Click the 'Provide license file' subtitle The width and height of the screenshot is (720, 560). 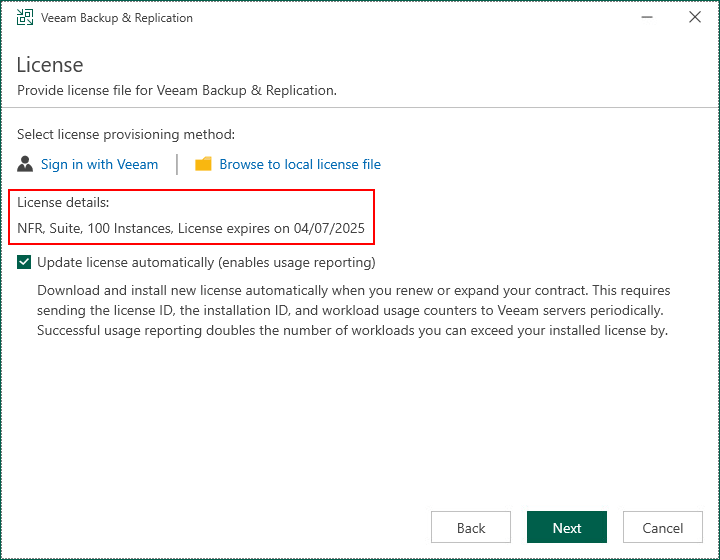click(177, 90)
